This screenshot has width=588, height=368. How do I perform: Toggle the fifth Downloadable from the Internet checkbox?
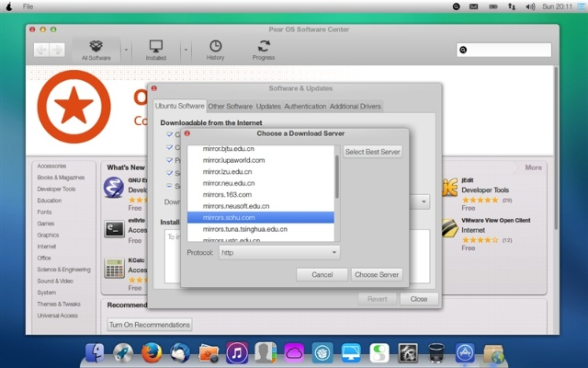point(169,185)
